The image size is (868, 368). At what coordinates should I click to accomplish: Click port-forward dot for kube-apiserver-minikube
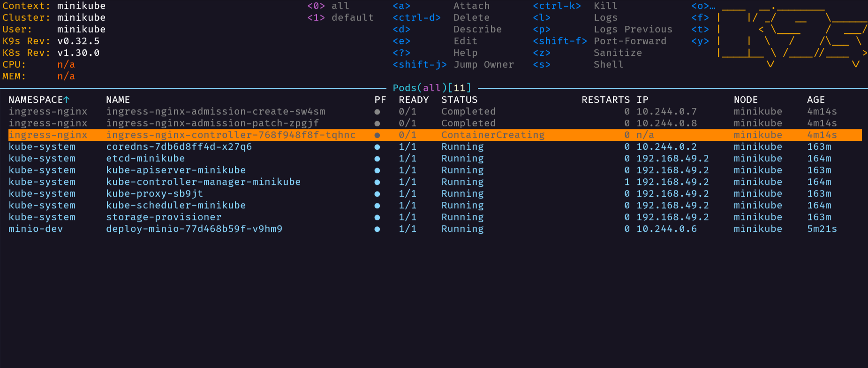tap(377, 170)
